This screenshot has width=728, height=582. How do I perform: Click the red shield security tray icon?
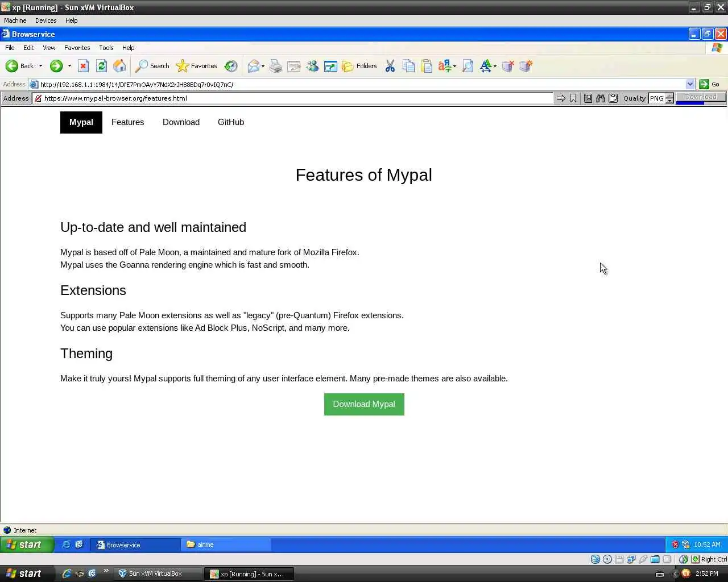pyautogui.click(x=675, y=544)
